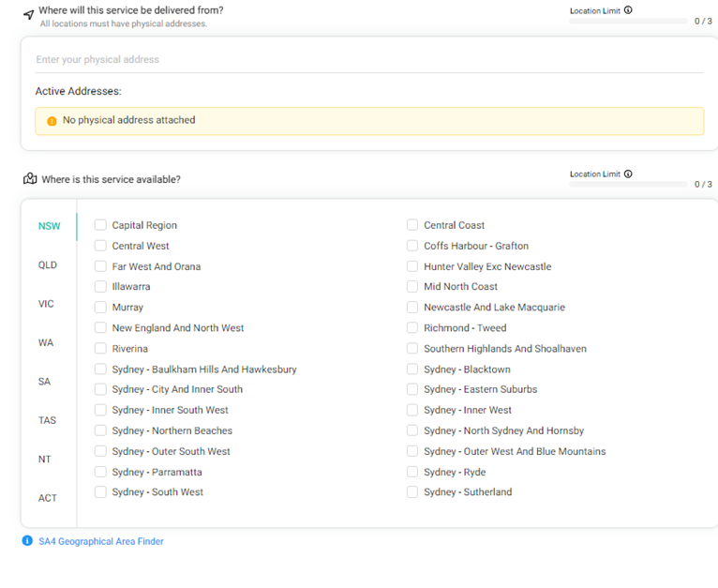718x588 pixels.
Task: Enable Sydney - Eastern Suburbs checkbox
Action: click(412, 389)
